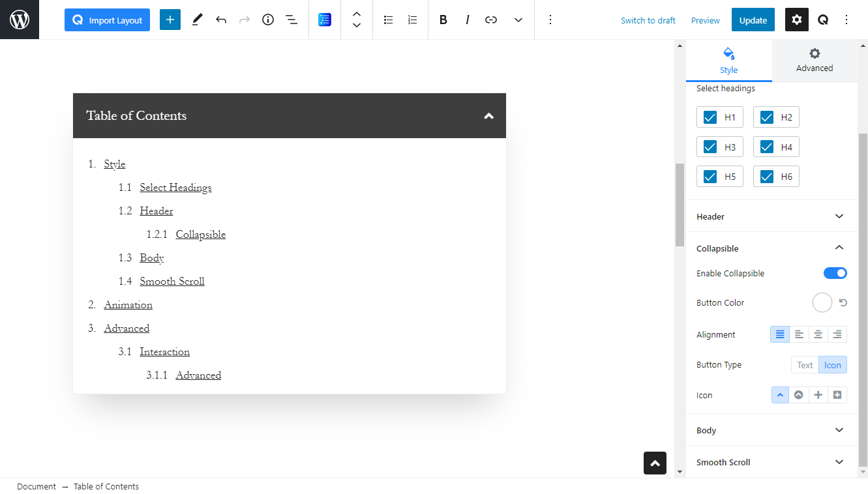Switch to unordered bullet list

tap(389, 20)
